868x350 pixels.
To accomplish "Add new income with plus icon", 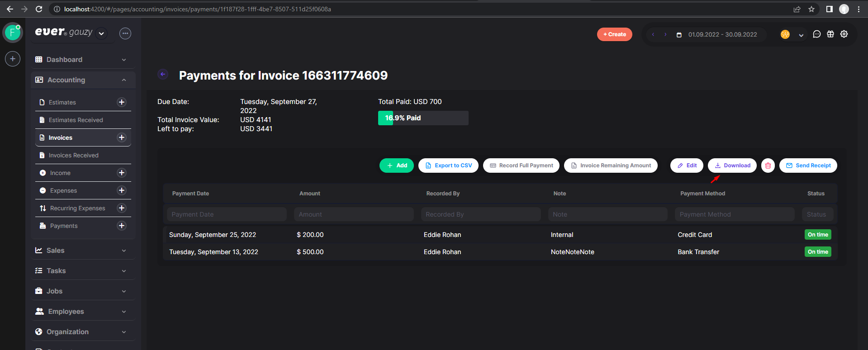I will point(122,173).
